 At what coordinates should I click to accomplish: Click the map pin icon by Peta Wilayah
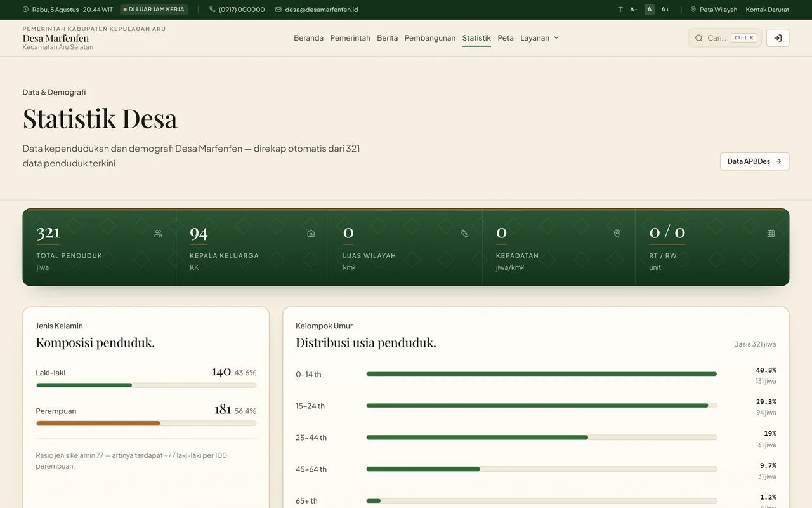point(693,10)
